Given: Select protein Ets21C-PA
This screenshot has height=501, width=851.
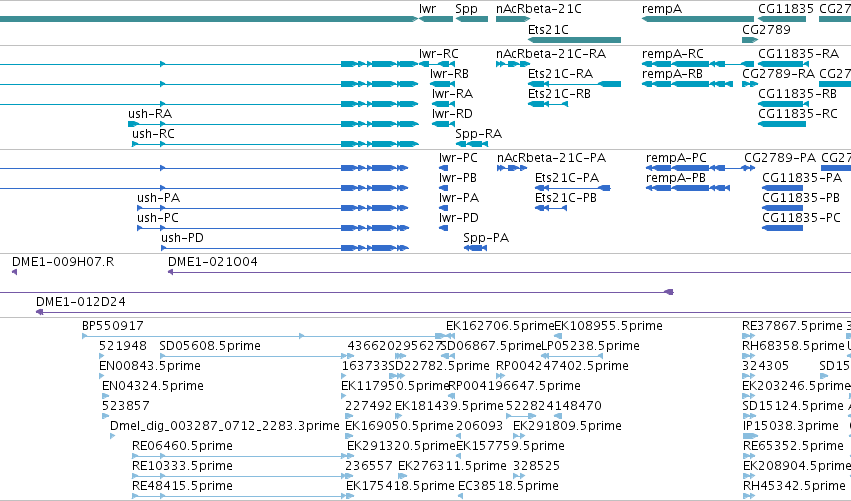Looking at the screenshot, I should tap(567, 178).
